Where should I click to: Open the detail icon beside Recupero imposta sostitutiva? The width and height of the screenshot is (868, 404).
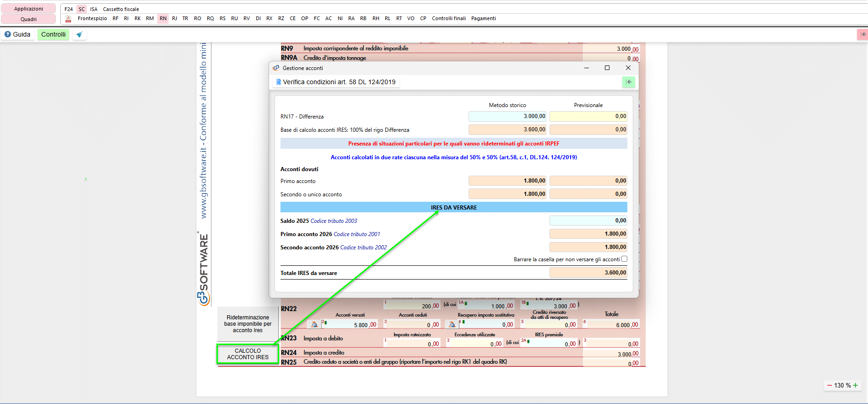pos(452,324)
